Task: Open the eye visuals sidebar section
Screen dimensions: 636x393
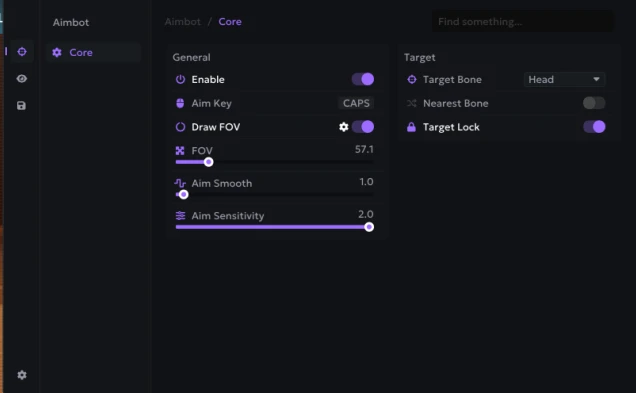Action: [x=22, y=78]
